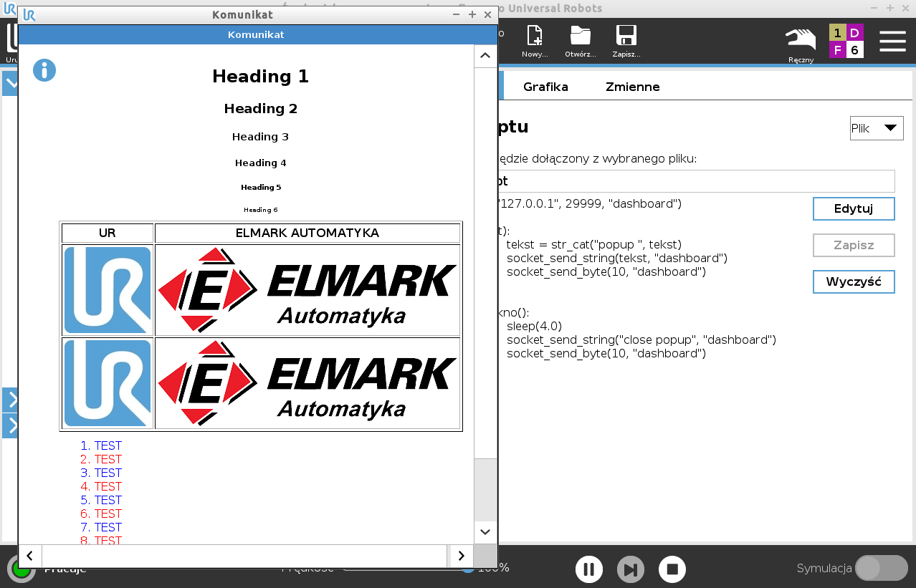This screenshot has width=916, height=588.
Task: Open the hamburger menu in PolyScope
Action: pos(892,41)
